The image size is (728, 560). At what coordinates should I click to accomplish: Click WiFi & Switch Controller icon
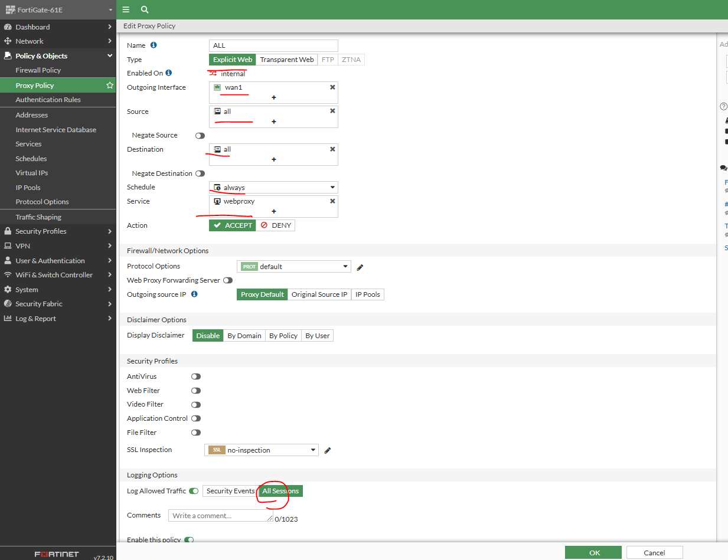[8, 275]
